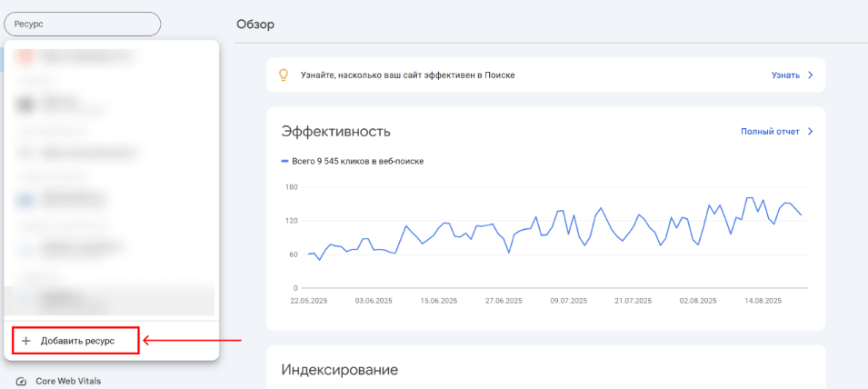Click the blue legend swatch for total clicks
Screen dimensions: 868x389
click(x=285, y=162)
